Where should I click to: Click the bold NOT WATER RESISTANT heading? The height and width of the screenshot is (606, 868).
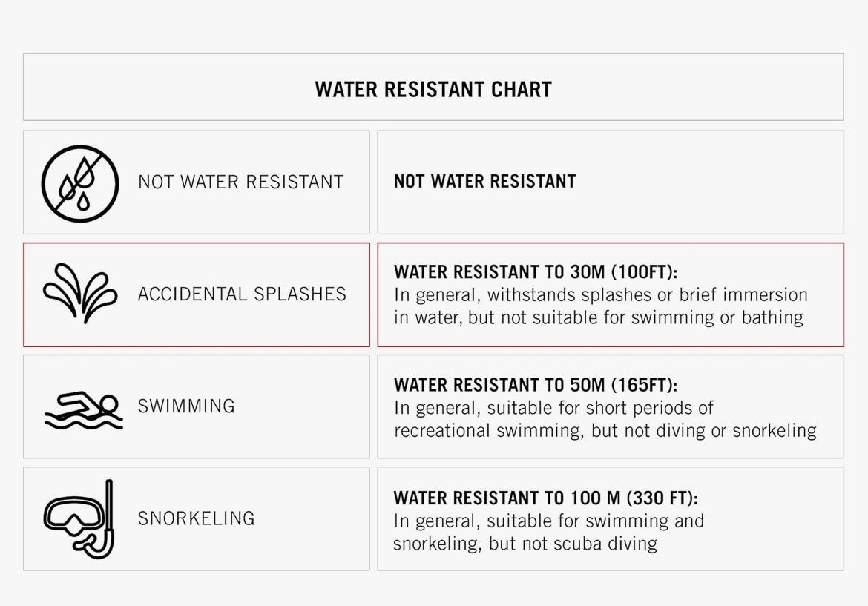485,181
